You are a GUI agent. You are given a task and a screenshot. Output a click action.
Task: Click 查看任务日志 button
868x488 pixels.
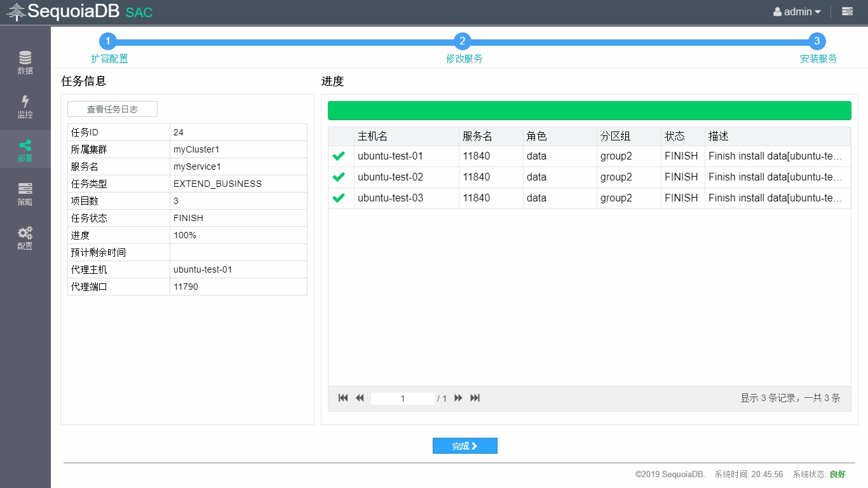click(x=112, y=109)
